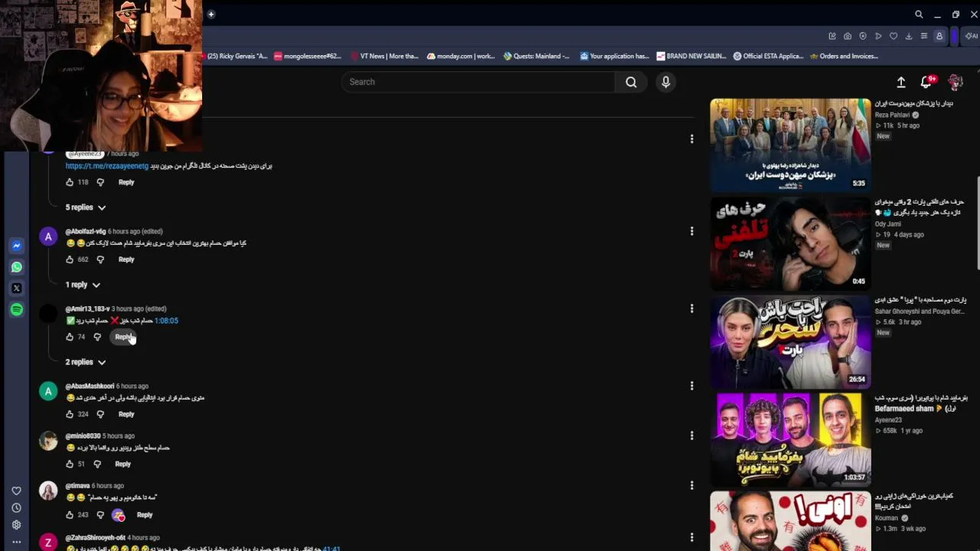Open the browser profile icon in toolbar
This screenshot has width=980, height=551.
939,36
